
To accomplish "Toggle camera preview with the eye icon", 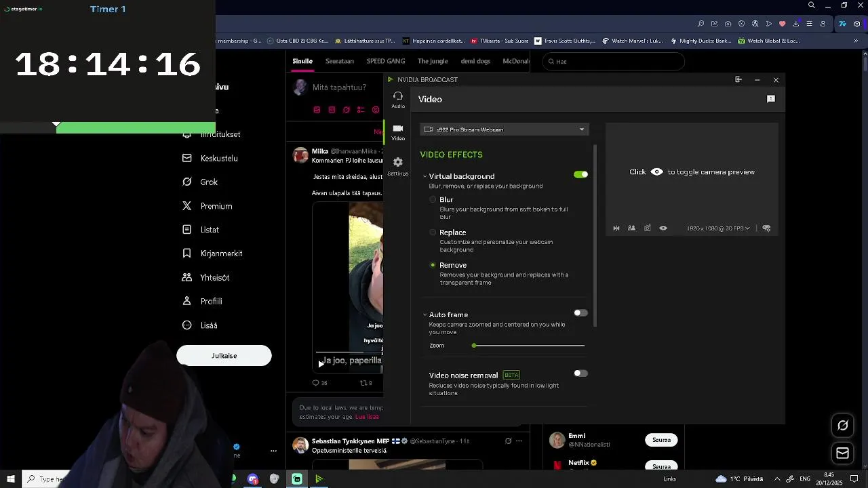I will 663,228.
